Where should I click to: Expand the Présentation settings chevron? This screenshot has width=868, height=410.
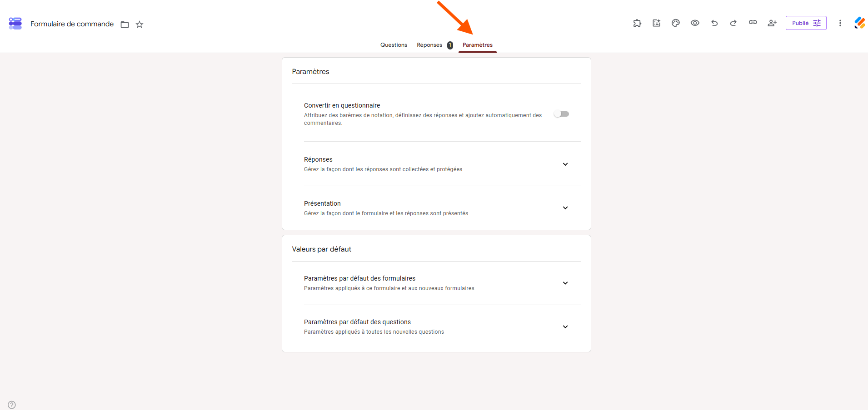565,208
